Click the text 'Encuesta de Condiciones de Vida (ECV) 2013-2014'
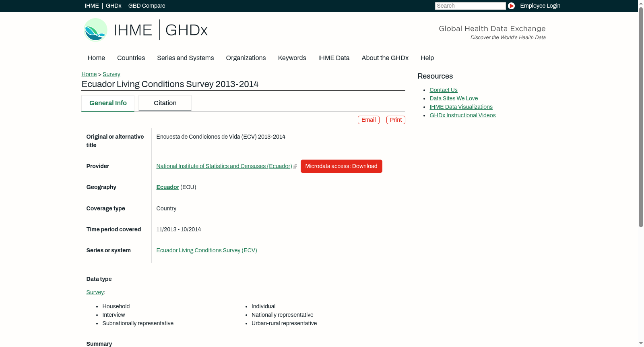This screenshot has height=347, width=644. click(221, 137)
